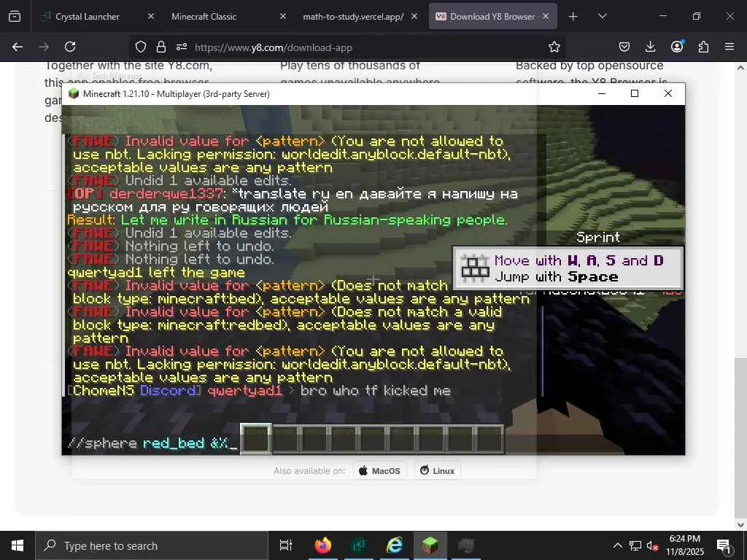Open Internet Explorer from taskbar
The height and width of the screenshot is (560, 747).
tap(395, 545)
